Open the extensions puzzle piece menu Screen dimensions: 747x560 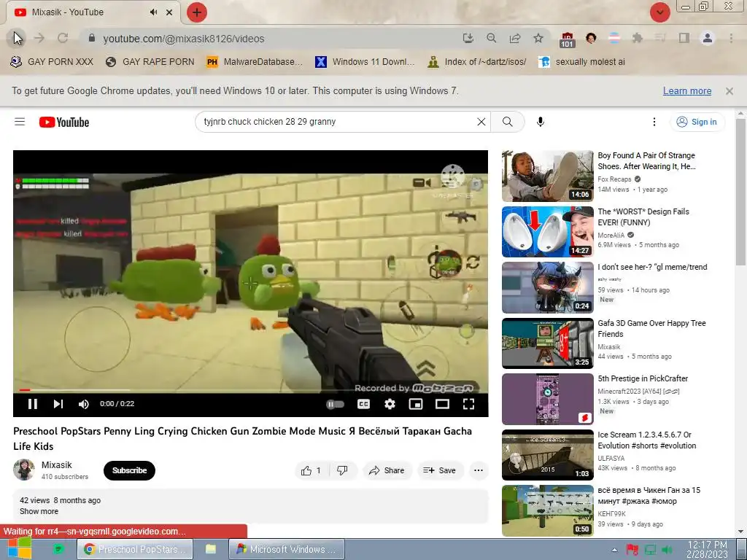637,38
